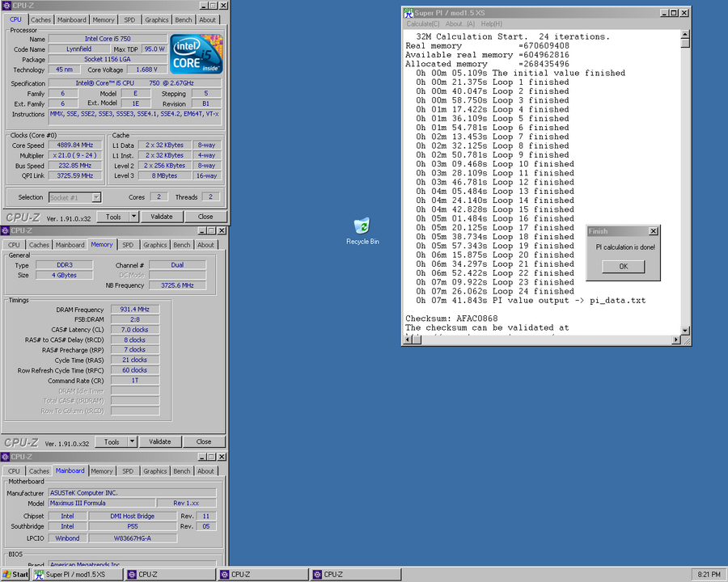Open the Calculate(C) menu in Super PI
Viewport: 728px width, 582px height.
422,24
